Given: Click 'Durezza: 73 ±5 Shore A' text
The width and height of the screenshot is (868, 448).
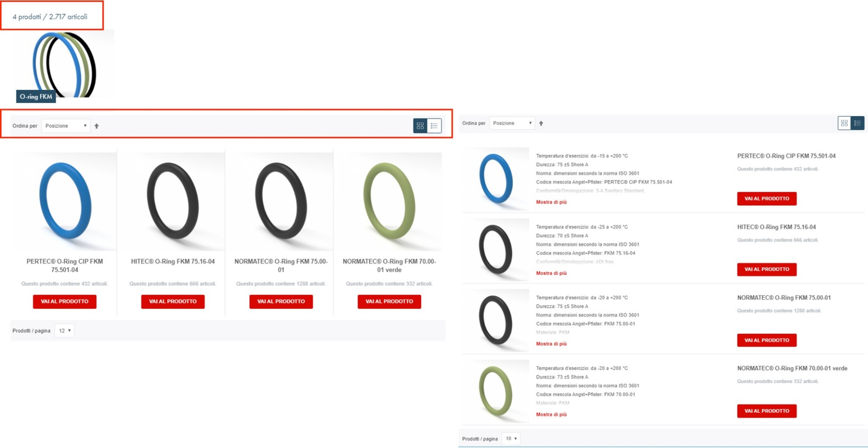Looking at the screenshot, I should [562, 377].
